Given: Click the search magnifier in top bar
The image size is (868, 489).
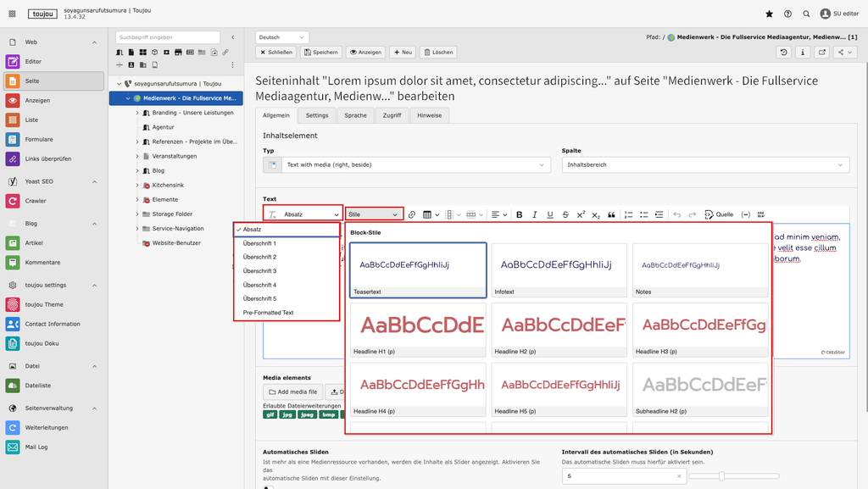Looking at the screenshot, I should point(807,14).
